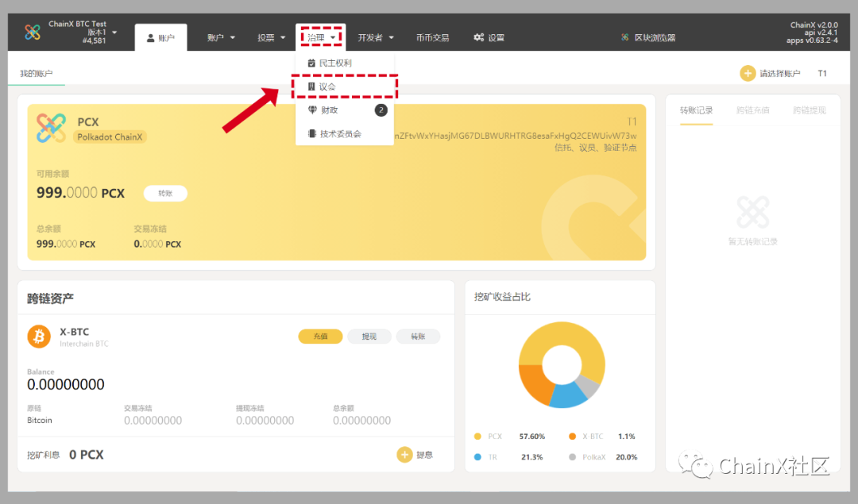Screen dimensions: 858x504
Task: Click the mining-share donut chart
Action: [562, 364]
